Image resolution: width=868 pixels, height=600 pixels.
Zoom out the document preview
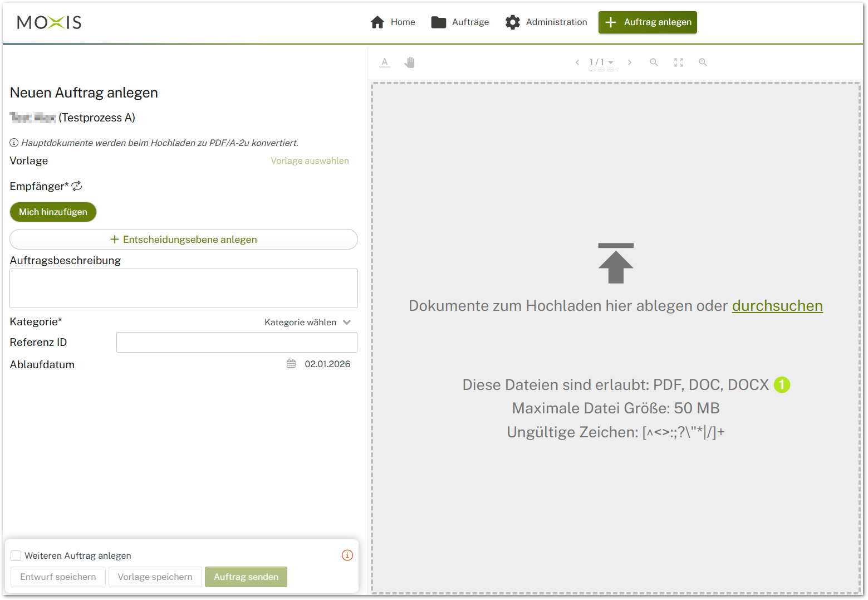point(654,62)
